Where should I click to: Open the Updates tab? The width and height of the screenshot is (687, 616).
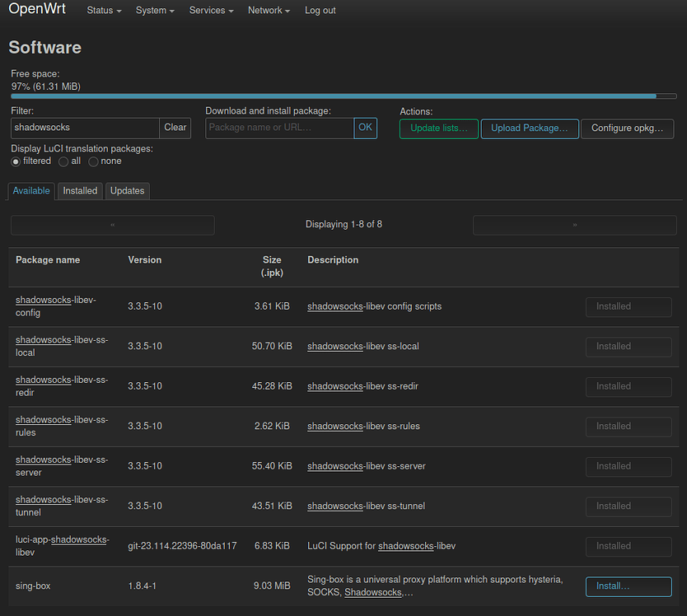[127, 190]
